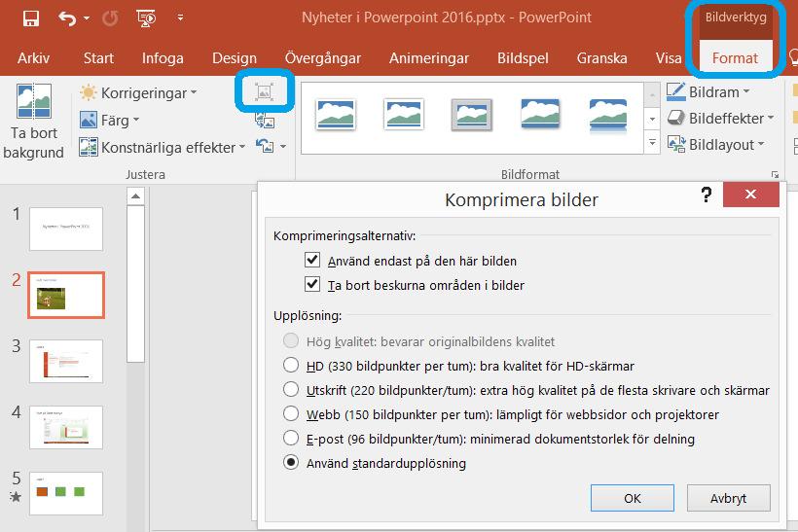The width and height of the screenshot is (798, 532).
Task: Open the Reset Picture dropdown arrow
Action: tap(283, 147)
